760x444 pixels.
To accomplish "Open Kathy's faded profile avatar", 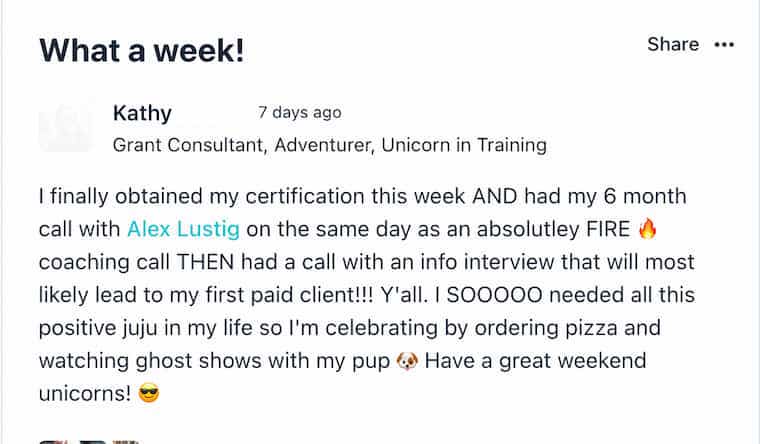I will pos(65,128).
